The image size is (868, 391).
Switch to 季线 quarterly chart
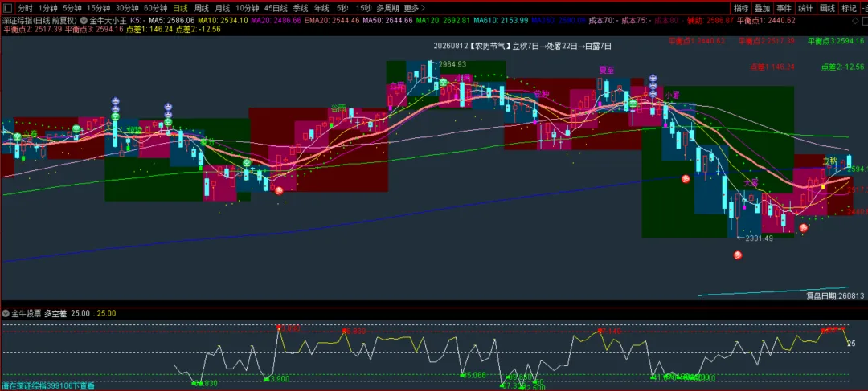pyautogui.click(x=301, y=8)
